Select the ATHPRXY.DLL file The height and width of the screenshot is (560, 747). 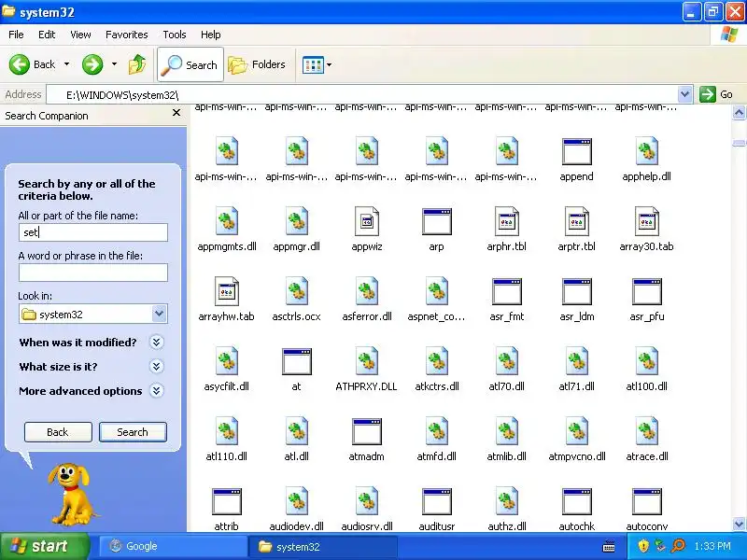pos(366,370)
